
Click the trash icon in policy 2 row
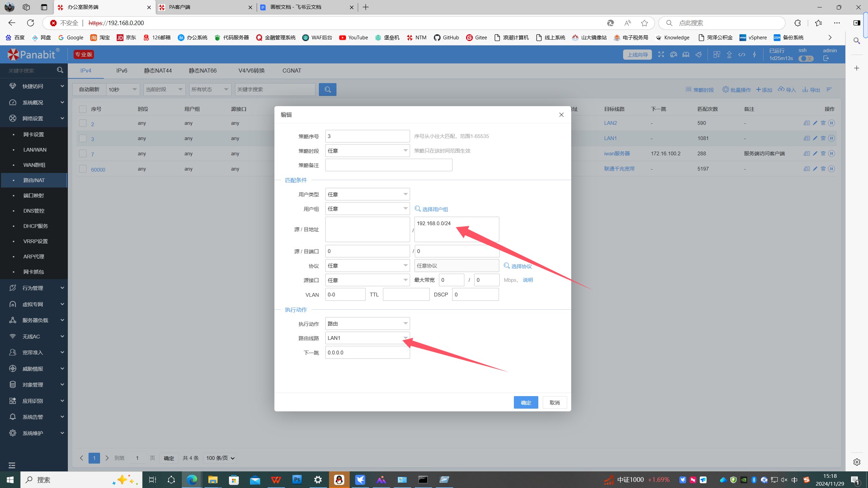823,123
